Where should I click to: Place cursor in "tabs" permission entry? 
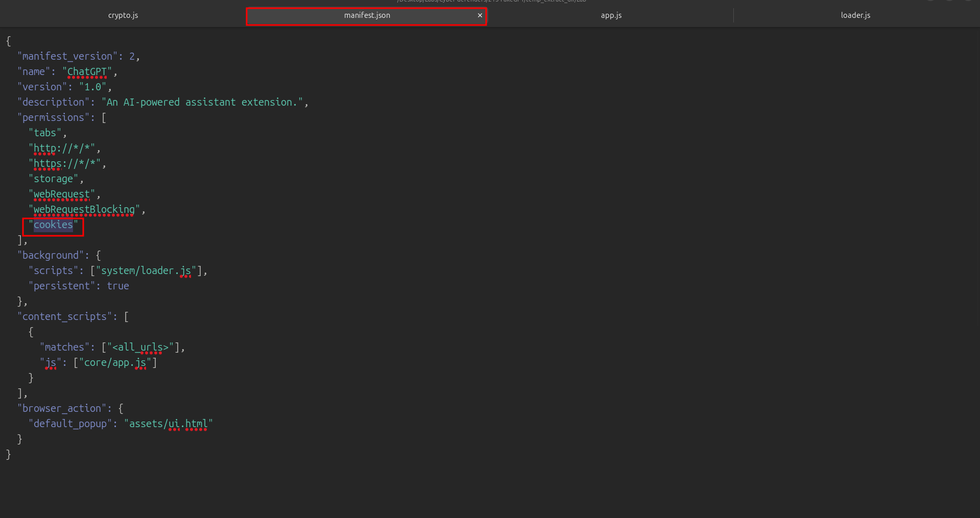click(45, 133)
